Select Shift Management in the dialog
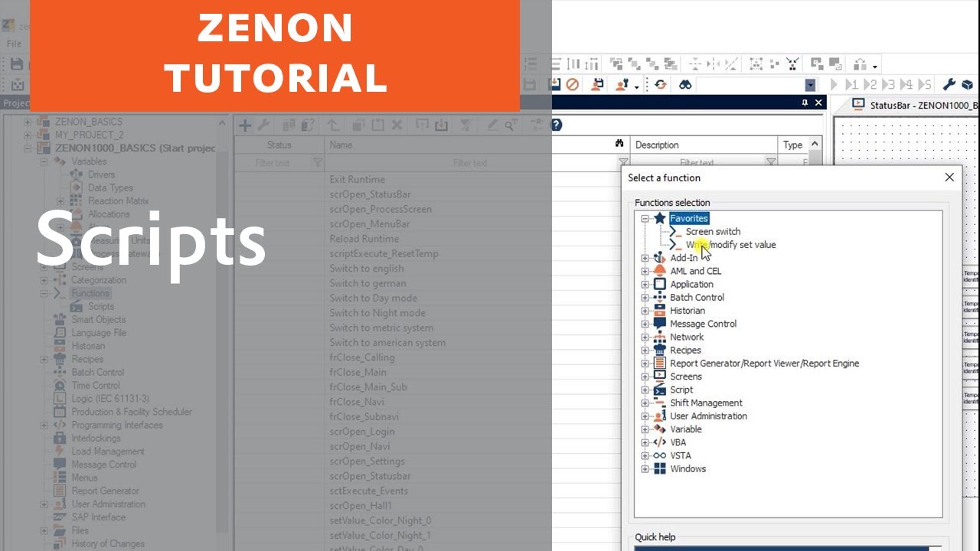 (706, 403)
